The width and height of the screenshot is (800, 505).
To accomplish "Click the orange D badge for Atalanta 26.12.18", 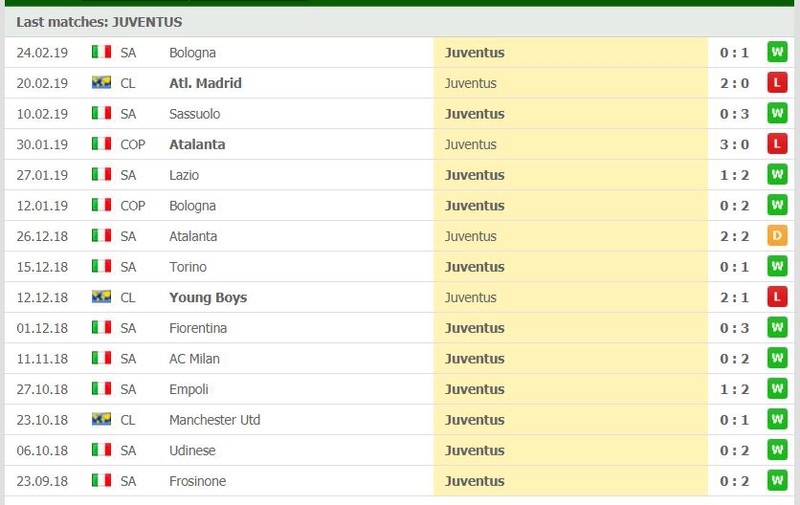I will [777, 236].
